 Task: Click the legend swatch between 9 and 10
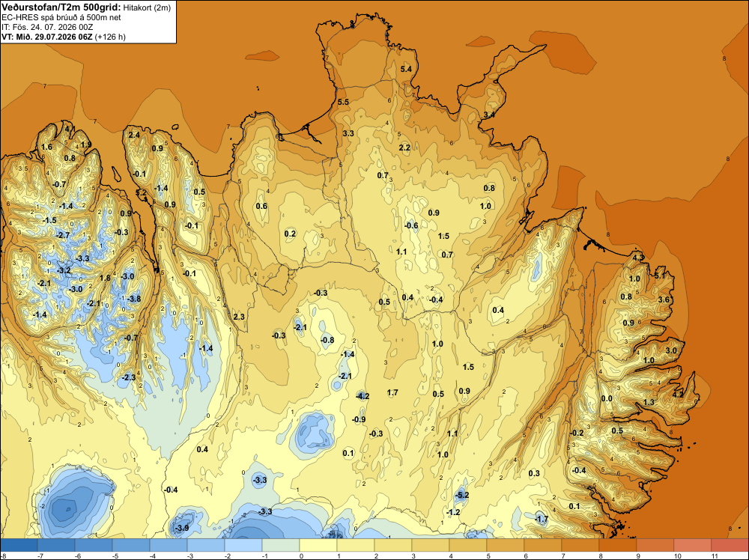click(655, 545)
